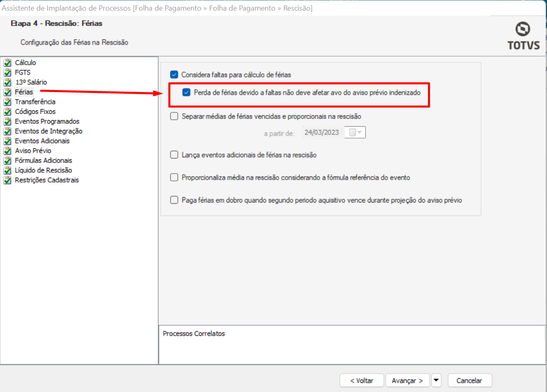This screenshot has height=392, width=547.
Task: Check Paga férias em dobro option
Action: point(174,200)
